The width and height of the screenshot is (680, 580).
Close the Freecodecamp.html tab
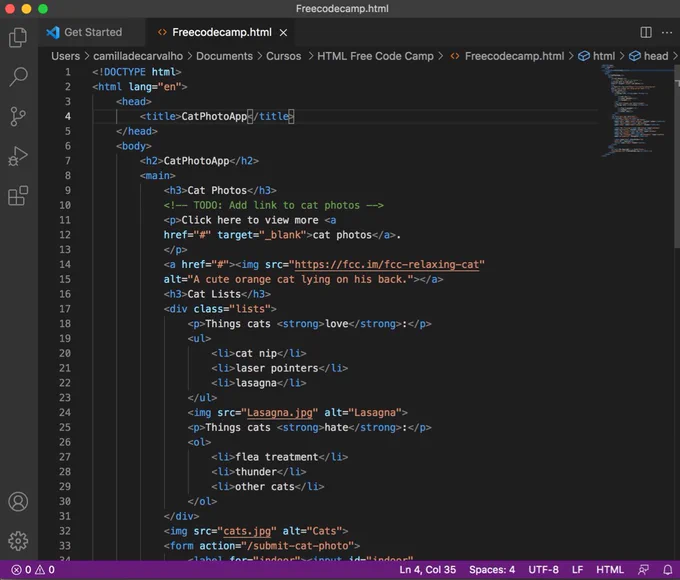click(283, 33)
